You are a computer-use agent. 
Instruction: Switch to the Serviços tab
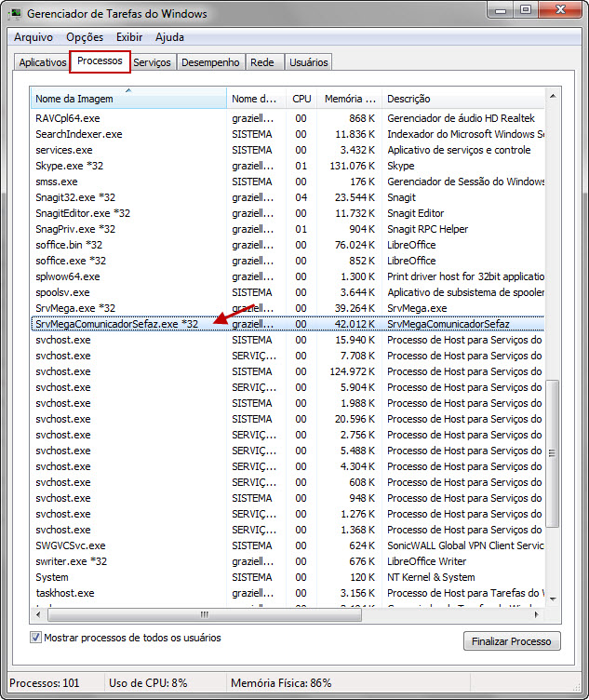[x=152, y=62]
